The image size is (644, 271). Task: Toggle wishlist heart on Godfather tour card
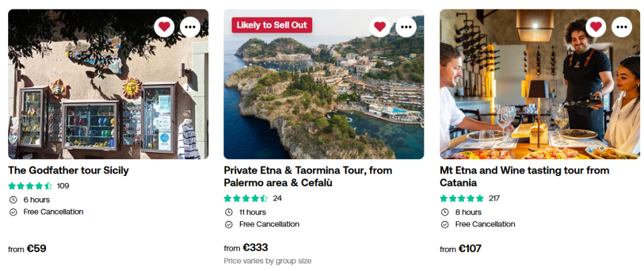tap(164, 26)
